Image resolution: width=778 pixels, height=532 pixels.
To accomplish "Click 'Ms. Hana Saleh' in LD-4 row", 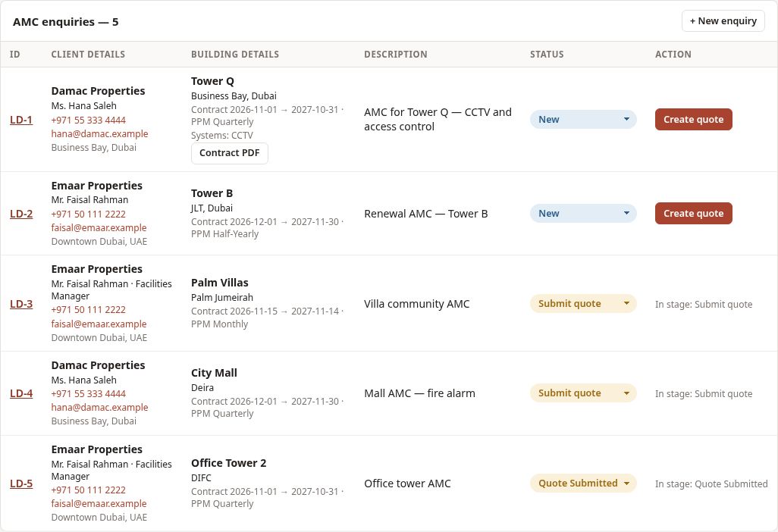I will (84, 380).
